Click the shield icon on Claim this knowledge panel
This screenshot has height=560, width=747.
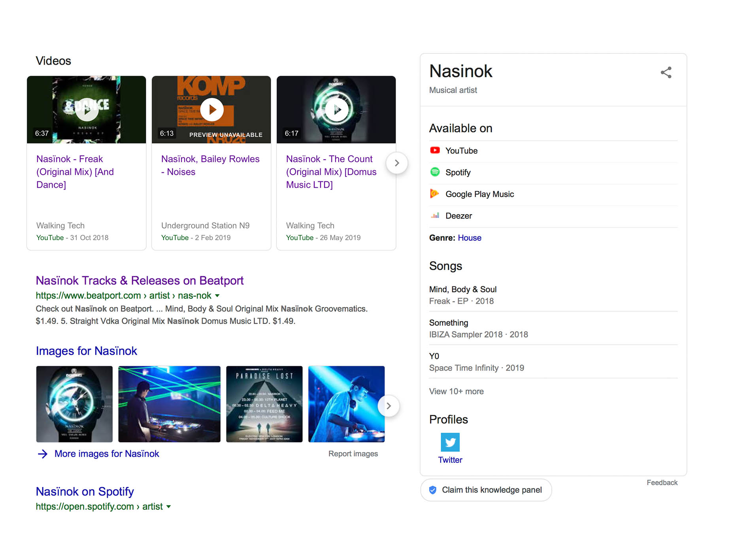tap(433, 490)
